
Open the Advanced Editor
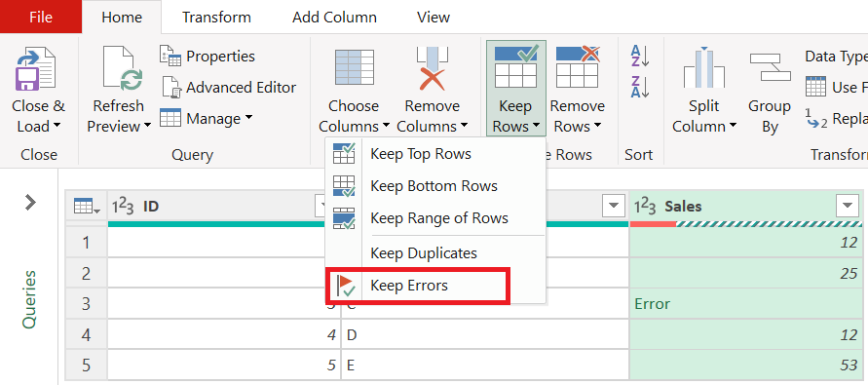point(228,88)
